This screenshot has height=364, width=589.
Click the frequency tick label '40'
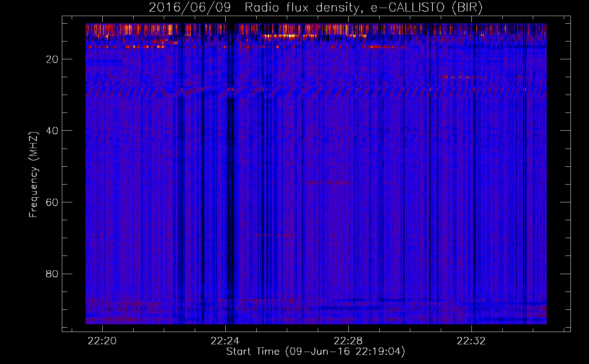(x=52, y=131)
